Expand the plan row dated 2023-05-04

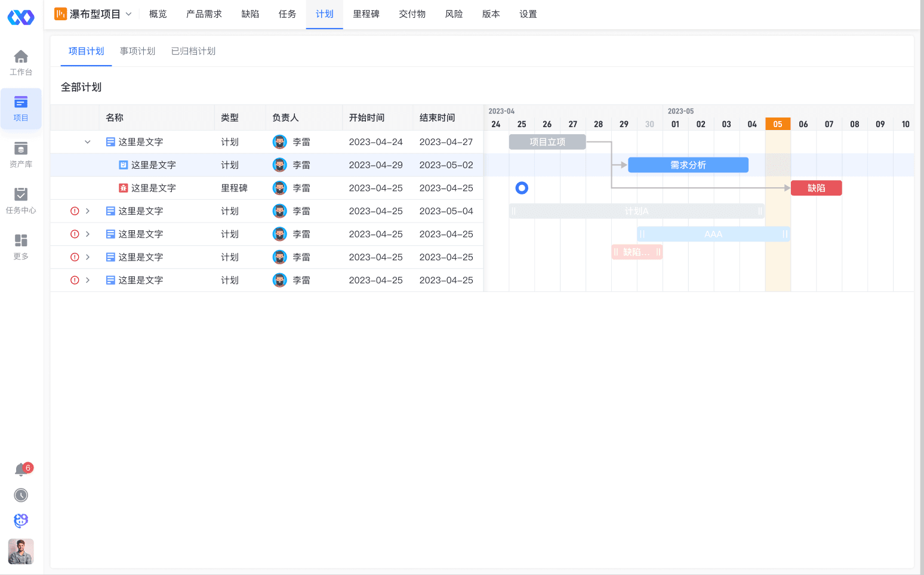(88, 211)
